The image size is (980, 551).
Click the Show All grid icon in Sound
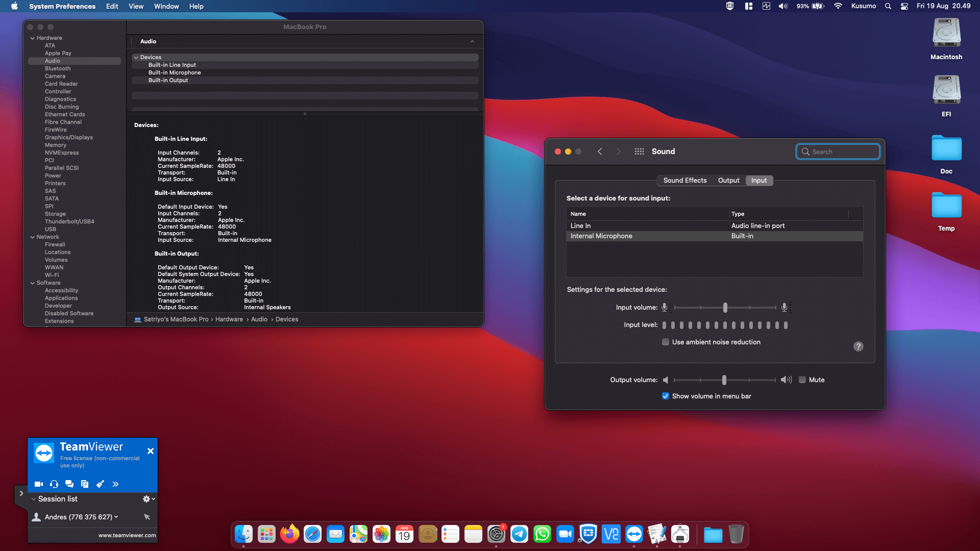[x=639, y=152]
